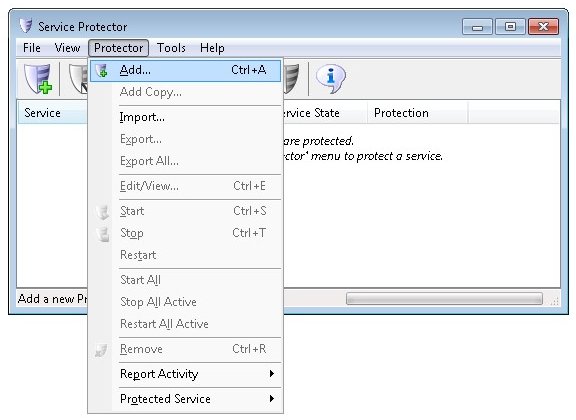Choose Import... from the Protector menu
This screenshot has height=420, width=576.
(186, 117)
